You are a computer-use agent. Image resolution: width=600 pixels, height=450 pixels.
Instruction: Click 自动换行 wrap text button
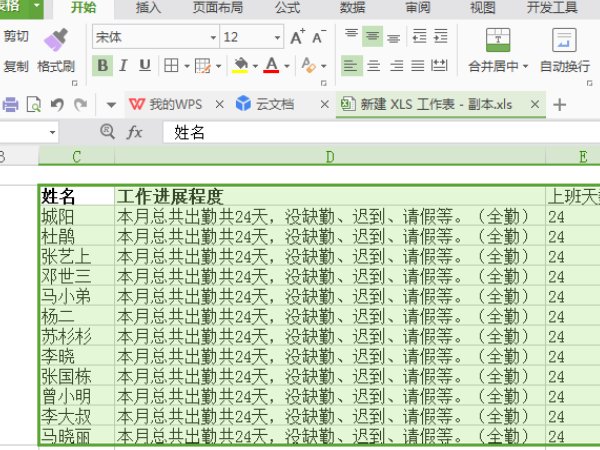(564, 51)
